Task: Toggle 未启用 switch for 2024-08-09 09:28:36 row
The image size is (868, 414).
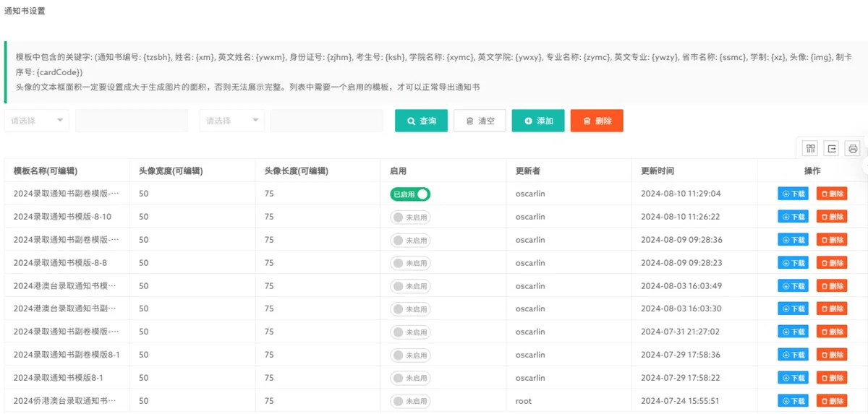Action: [410, 240]
